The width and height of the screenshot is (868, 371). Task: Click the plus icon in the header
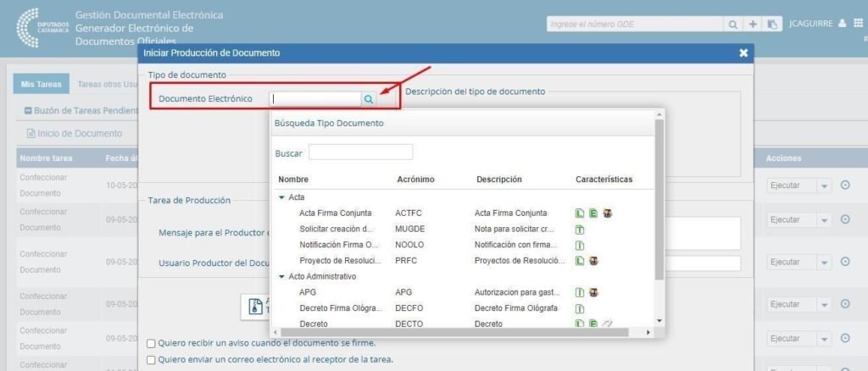[x=753, y=25]
